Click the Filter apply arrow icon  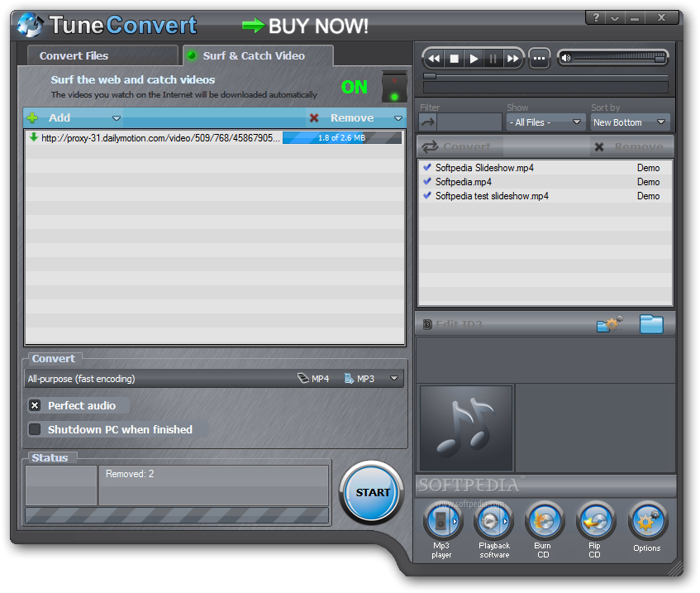tap(427, 122)
